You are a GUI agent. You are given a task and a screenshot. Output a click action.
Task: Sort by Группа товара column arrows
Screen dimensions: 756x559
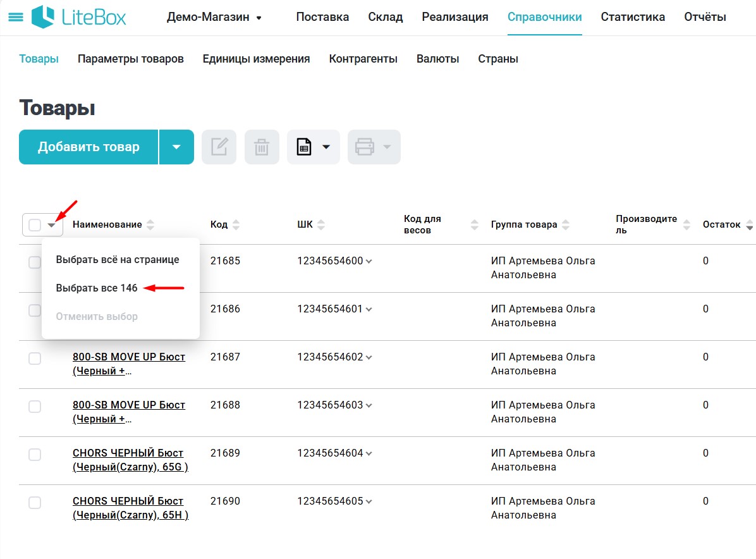tap(566, 224)
